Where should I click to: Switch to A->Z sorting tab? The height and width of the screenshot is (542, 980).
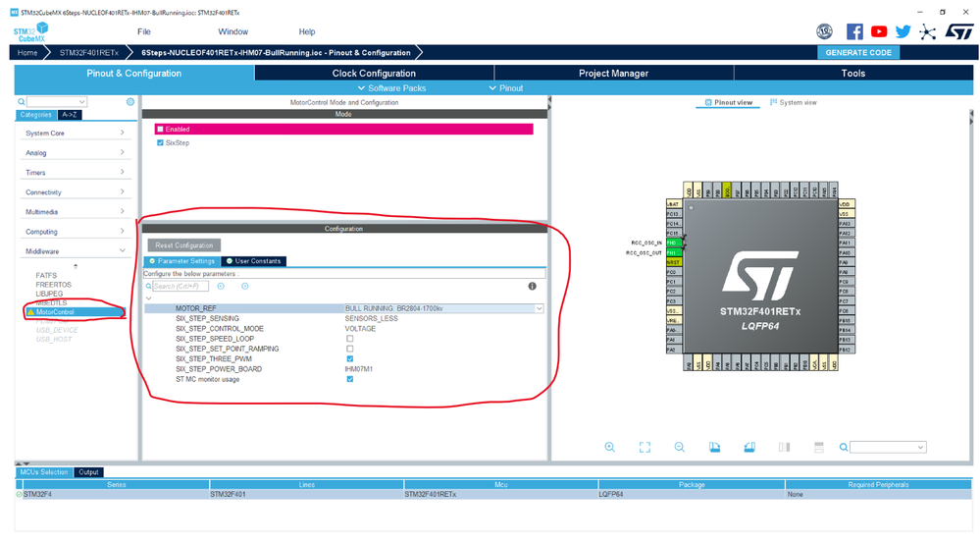coord(70,115)
